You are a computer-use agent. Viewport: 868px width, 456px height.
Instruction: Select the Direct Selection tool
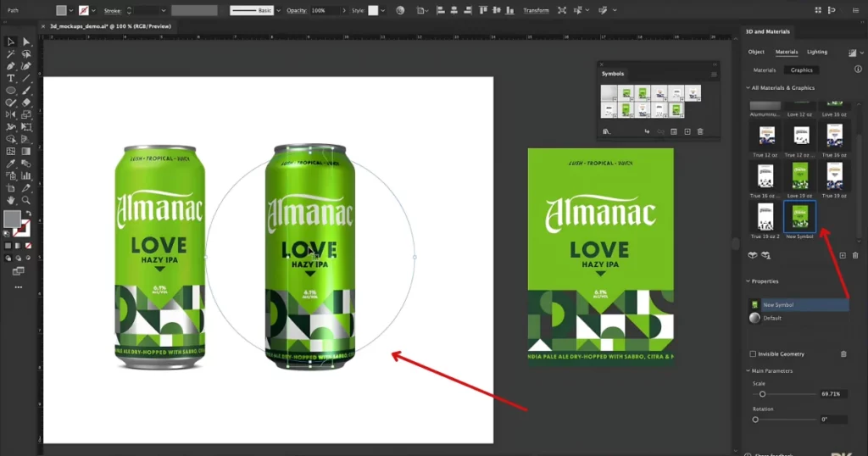pos(26,42)
